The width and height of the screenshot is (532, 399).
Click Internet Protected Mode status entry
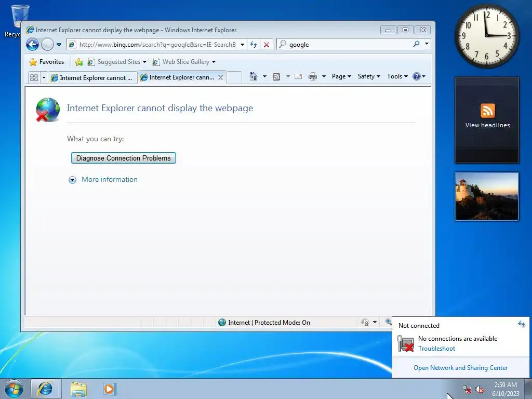click(269, 322)
